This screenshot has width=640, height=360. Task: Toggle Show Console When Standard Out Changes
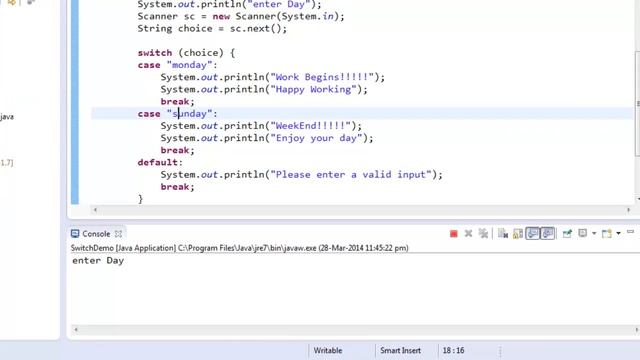point(533,233)
